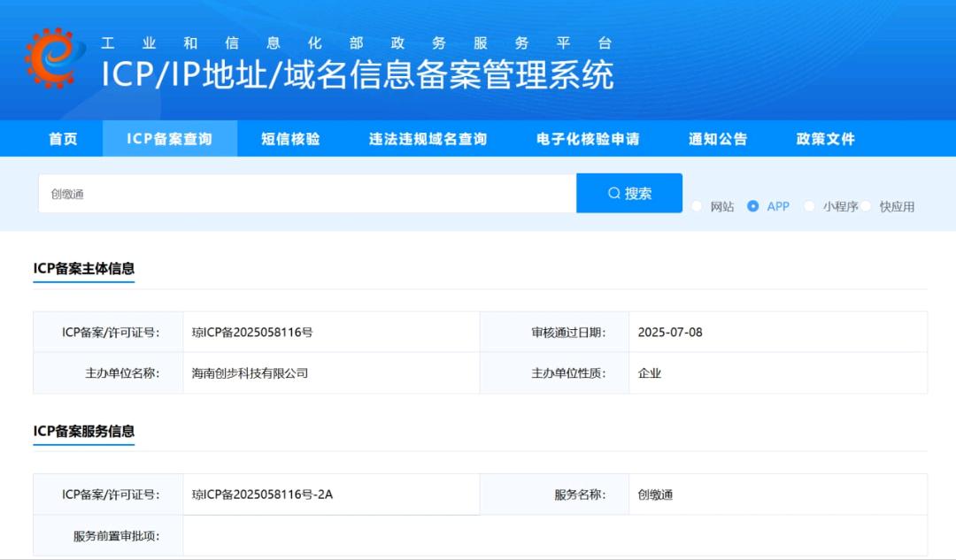Open the 政策文件 section
This screenshot has height=560, width=956.
coord(828,138)
